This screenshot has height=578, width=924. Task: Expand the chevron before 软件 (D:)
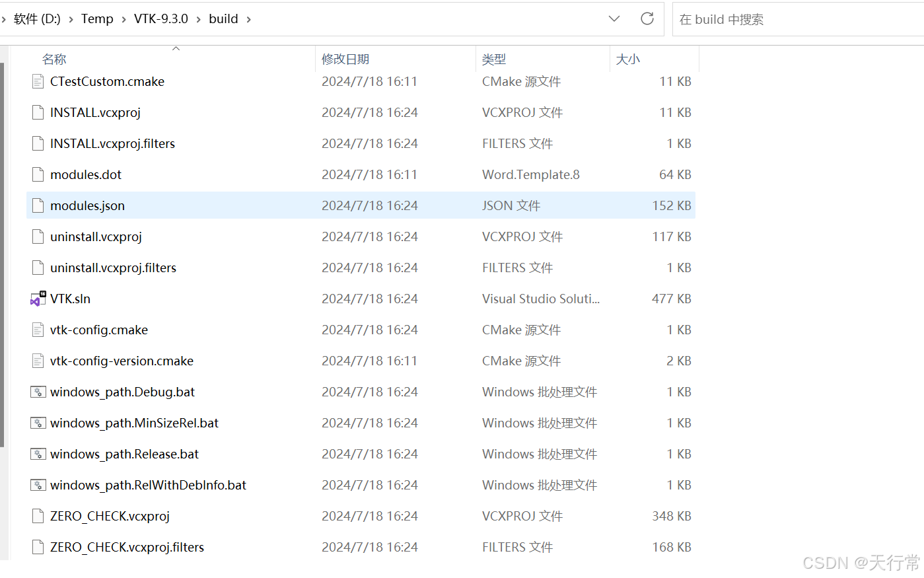click(x=3, y=19)
